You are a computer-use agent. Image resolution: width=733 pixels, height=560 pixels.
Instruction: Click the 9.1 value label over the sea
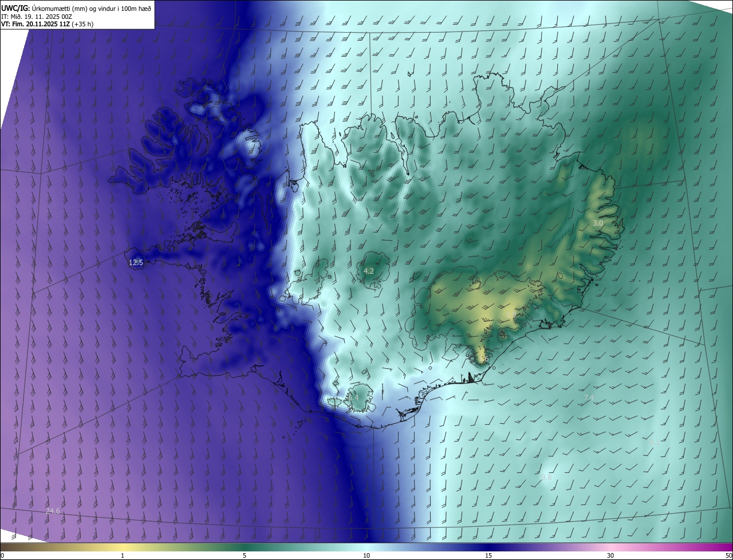coord(653,443)
